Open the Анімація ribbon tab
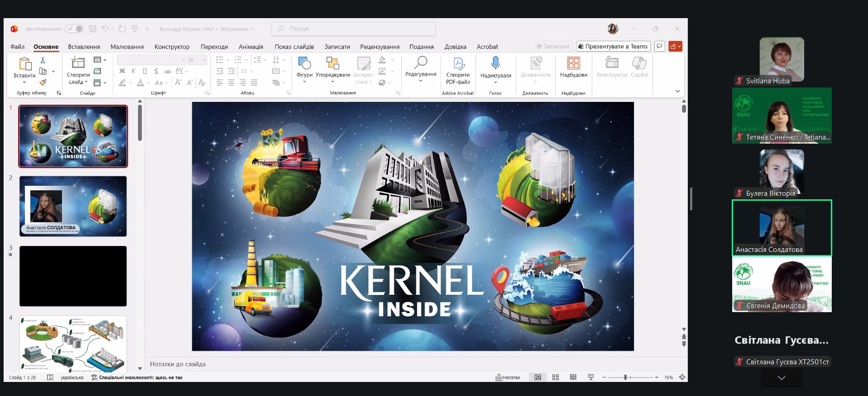The width and height of the screenshot is (868, 396). pyautogui.click(x=251, y=47)
